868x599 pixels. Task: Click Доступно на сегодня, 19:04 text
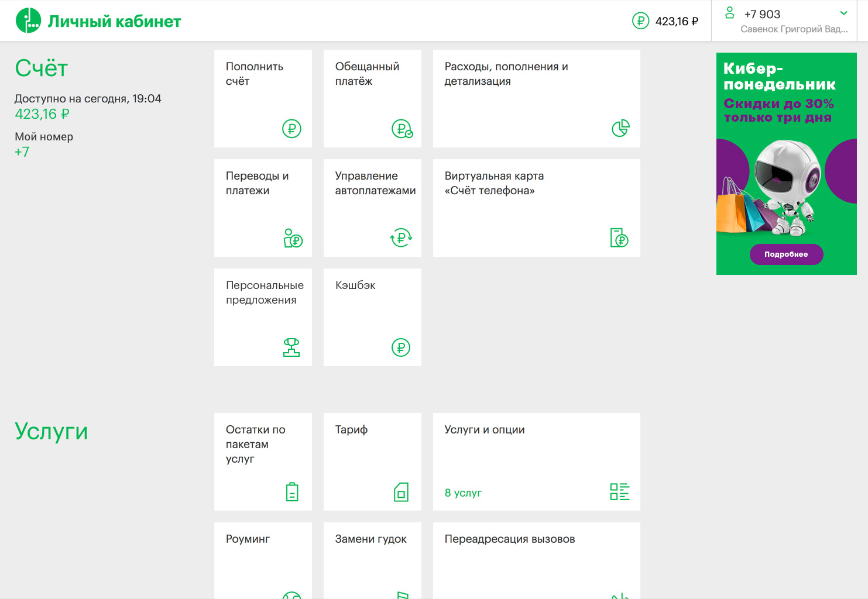88,99
